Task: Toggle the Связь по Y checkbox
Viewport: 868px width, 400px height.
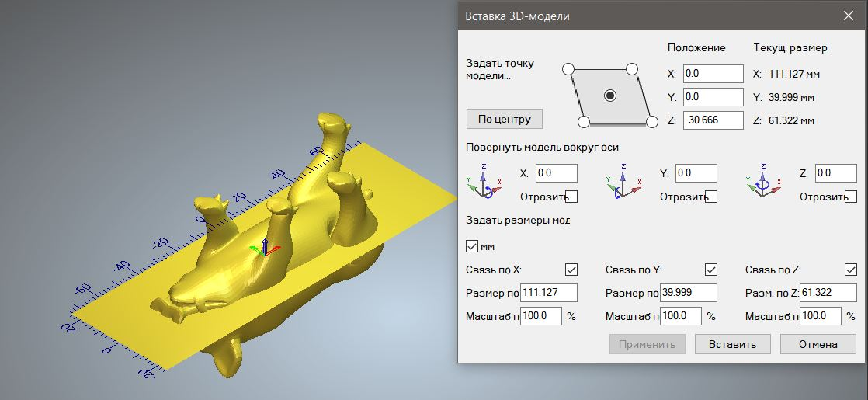Action: [710, 270]
